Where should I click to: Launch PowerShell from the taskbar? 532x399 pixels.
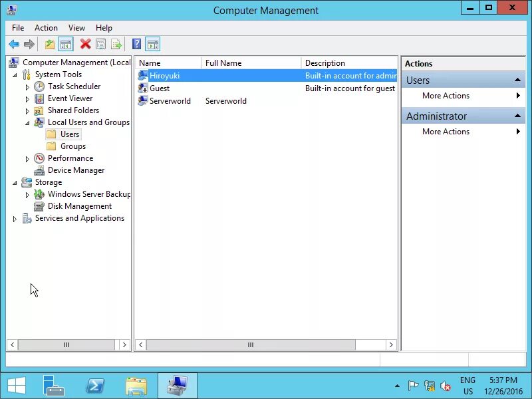coord(95,386)
